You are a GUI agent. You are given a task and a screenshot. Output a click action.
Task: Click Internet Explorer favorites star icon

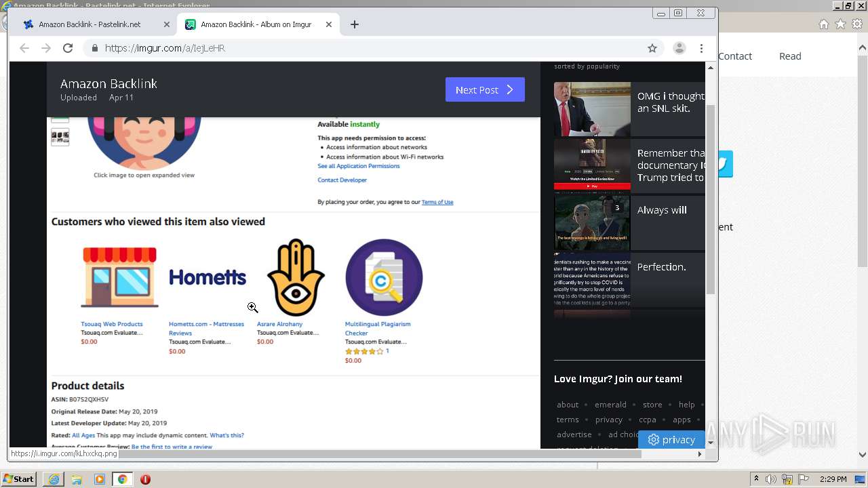(840, 24)
